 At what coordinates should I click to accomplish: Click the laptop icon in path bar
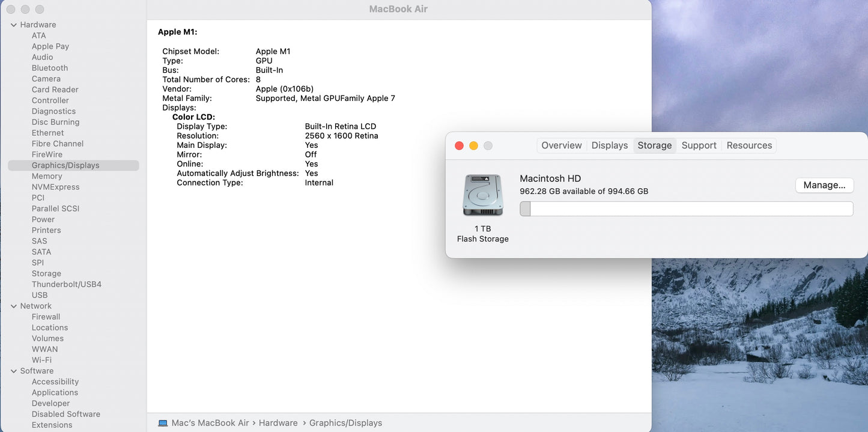pyautogui.click(x=163, y=423)
